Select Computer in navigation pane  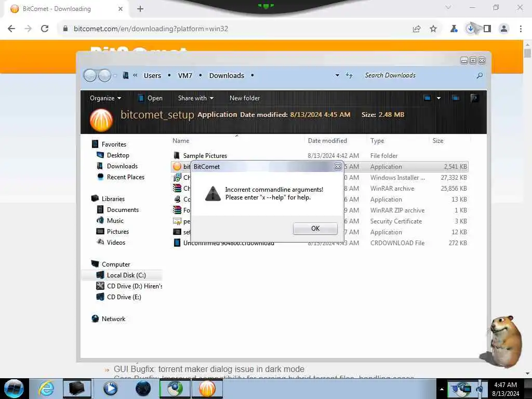tap(116, 264)
